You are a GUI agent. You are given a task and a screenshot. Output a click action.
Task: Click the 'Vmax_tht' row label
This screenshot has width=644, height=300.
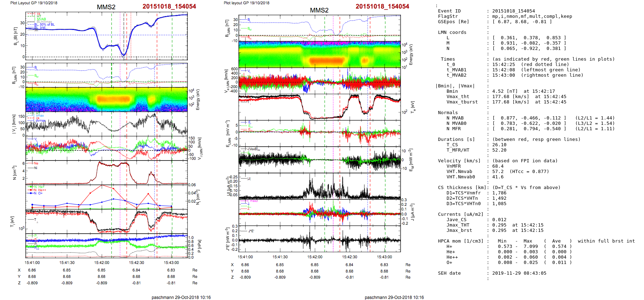point(458,97)
